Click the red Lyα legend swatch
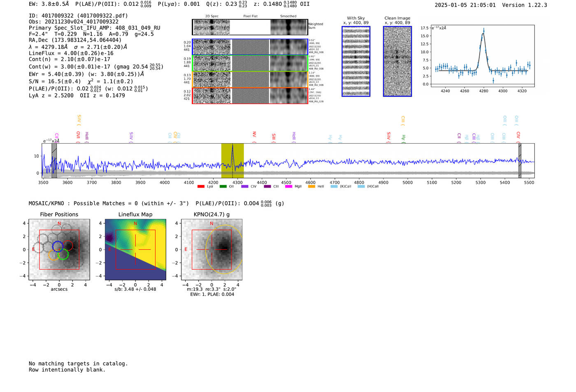This screenshot has height=392, width=576. 201,187
